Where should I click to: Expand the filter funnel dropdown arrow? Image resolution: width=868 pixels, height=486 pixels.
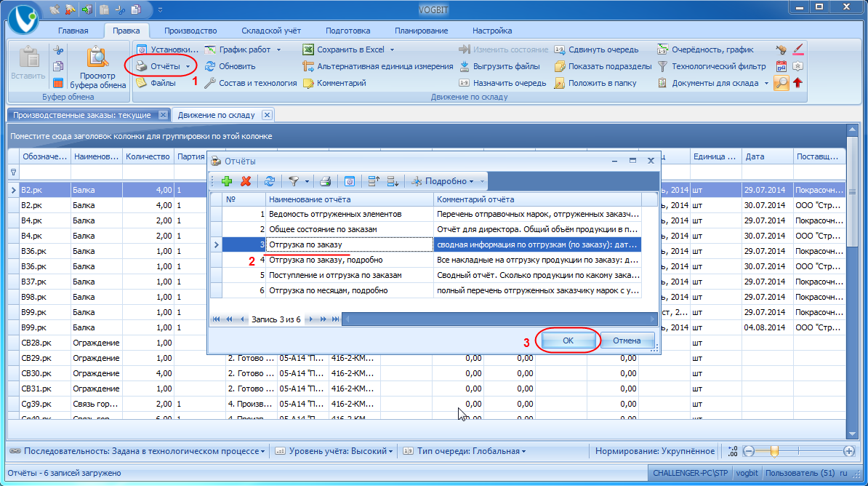click(307, 181)
